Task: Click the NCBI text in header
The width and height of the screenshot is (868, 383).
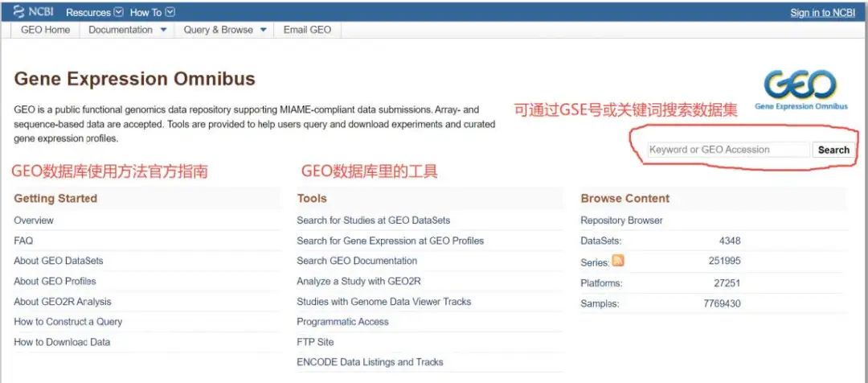Action: point(41,11)
